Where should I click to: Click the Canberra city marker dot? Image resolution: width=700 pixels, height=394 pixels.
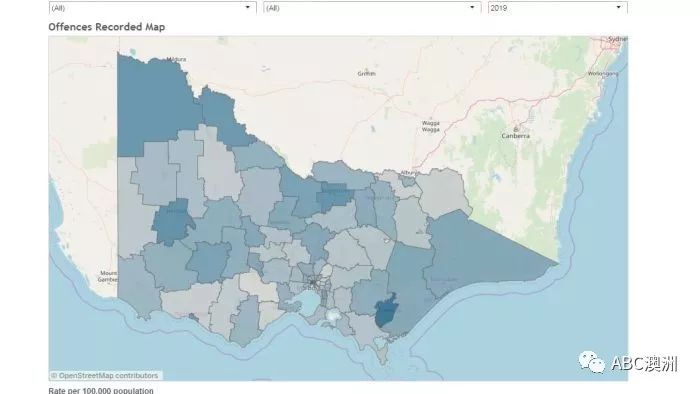coord(516,129)
